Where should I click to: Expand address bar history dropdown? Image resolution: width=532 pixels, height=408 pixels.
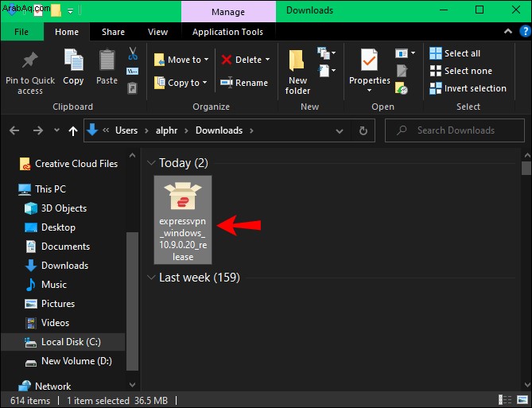[340, 131]
